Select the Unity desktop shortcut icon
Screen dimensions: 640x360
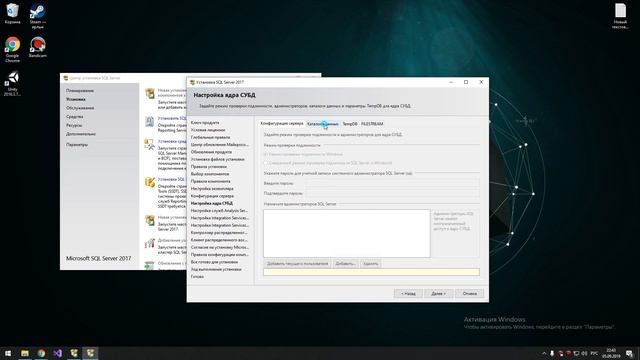point(12,83)
